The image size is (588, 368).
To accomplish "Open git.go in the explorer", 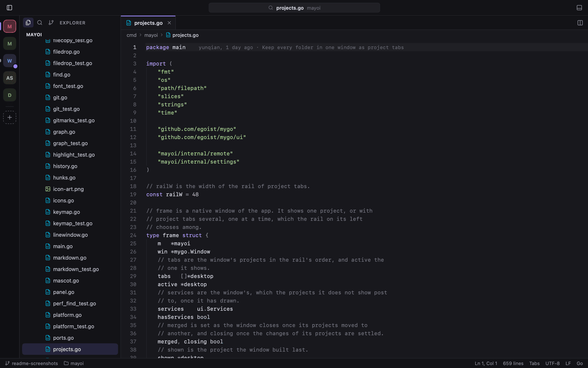I will coord(70,98).
